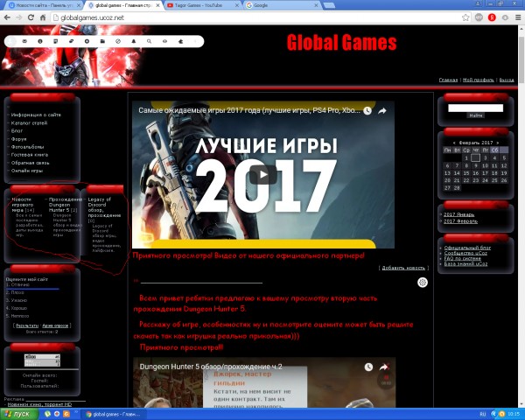Click the share arrow on 2017 games video
This screenshot has width=525, height=420.
(382, 111)
